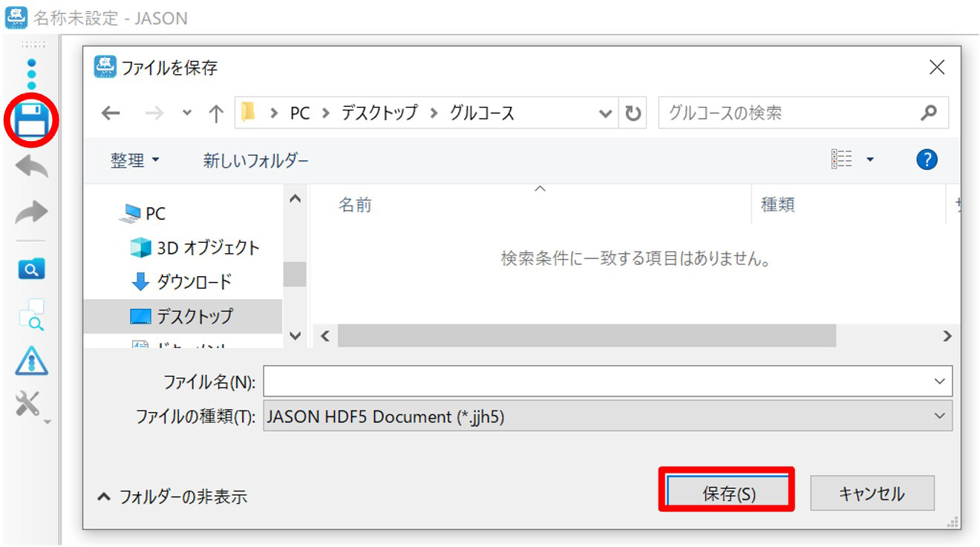
Task: Click the triangle warning info icon
Action: 31,361
